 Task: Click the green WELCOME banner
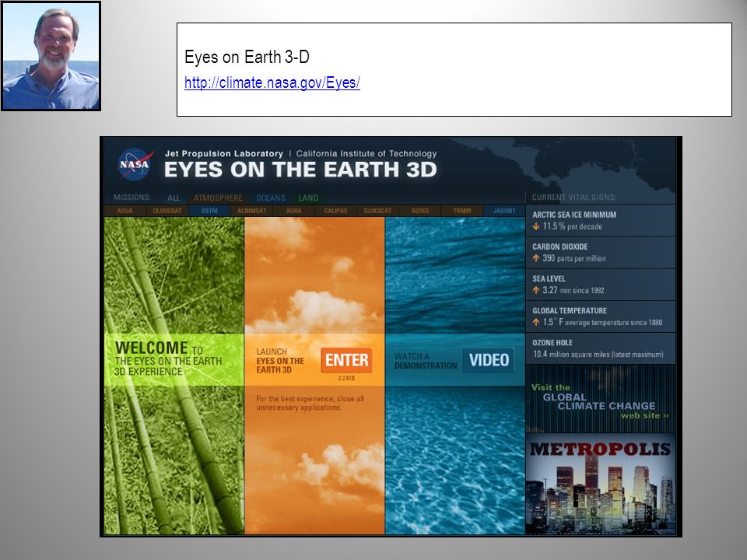point(174,359)
